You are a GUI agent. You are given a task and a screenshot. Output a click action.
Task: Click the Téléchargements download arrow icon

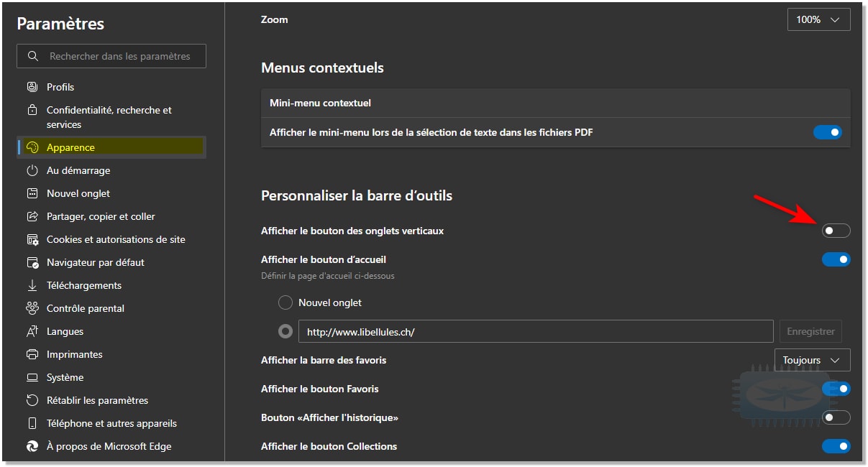click(32, 285)
